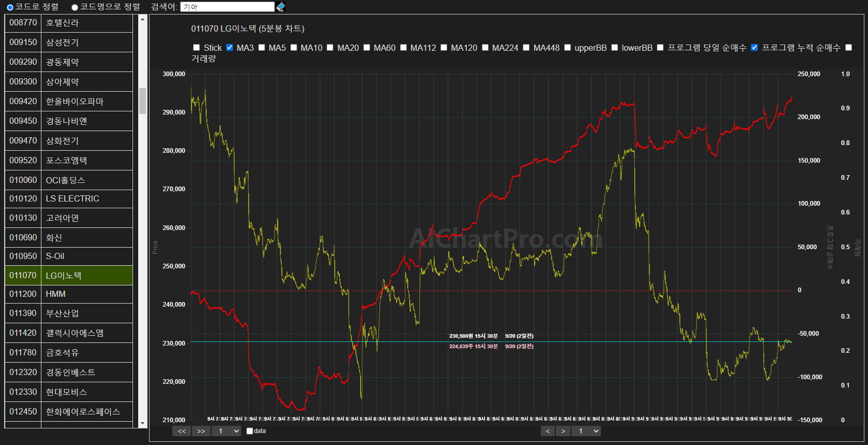Enable the upperBB checkbox
Image resolution: width=868 pixels, height=445 pixels.
point(568,48)
